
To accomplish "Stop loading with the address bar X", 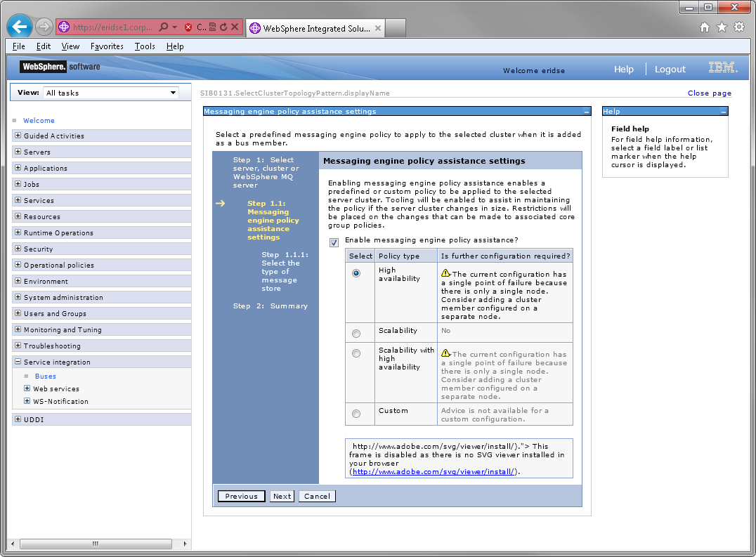I will click(235, 27).
